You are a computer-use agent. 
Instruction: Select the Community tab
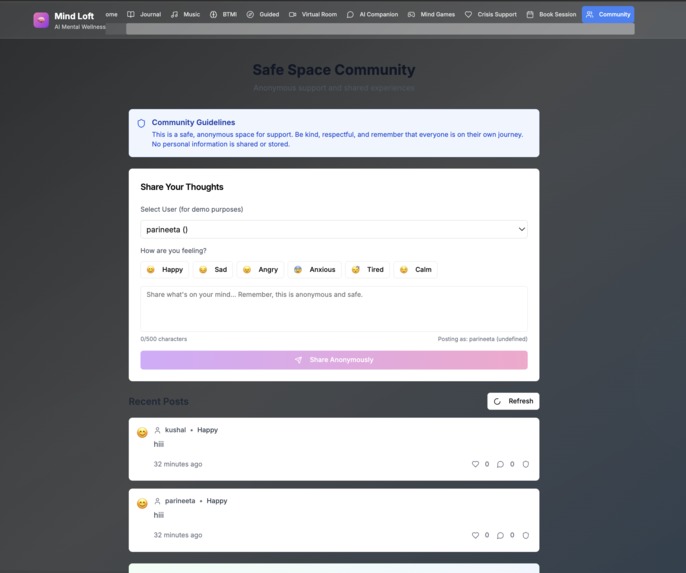coord(608,14)
